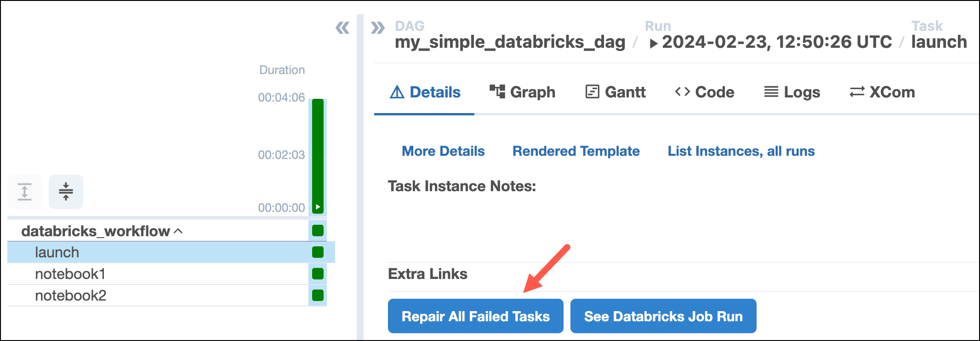Screen dimensions: 980x341
Task: Click the green status square for launch task
Action: pyautogui.click(x=317, y=252)
